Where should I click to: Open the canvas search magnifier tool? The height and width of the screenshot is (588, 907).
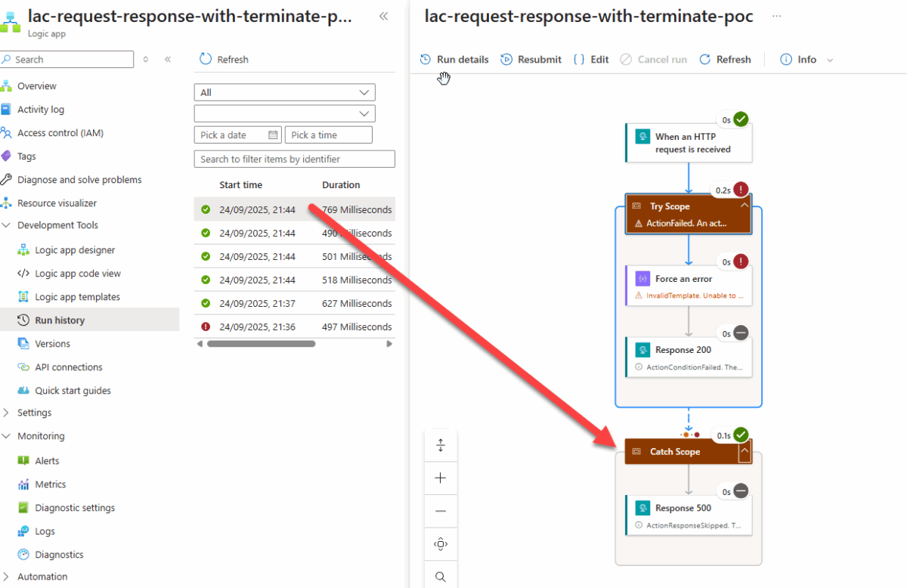pos(441,576)
